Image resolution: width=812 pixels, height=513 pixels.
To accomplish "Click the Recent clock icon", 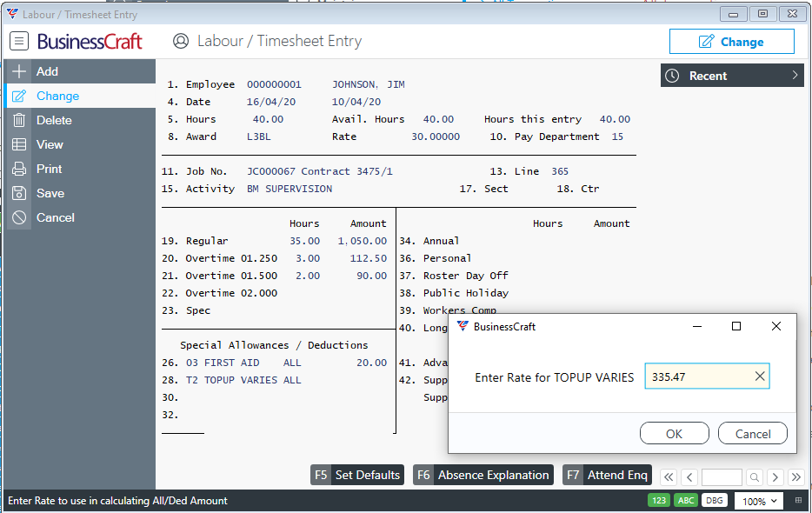I will tap(672, 76).
